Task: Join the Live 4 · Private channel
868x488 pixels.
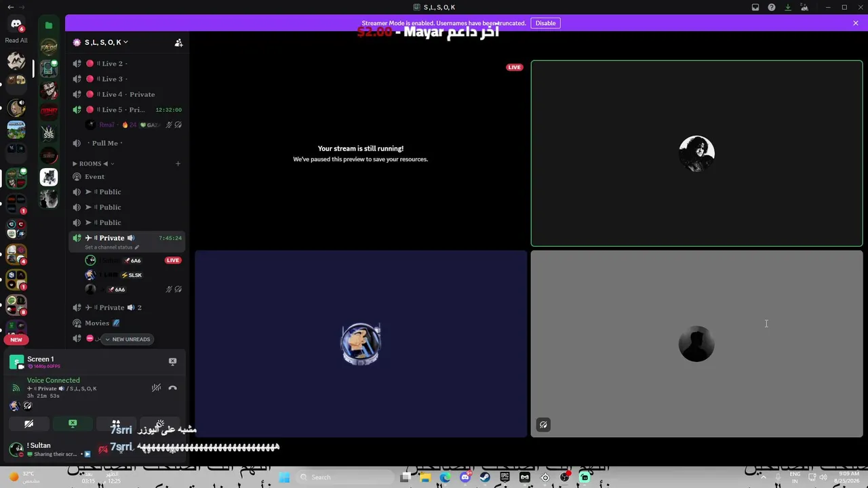Action: click(x=127, y=94)
